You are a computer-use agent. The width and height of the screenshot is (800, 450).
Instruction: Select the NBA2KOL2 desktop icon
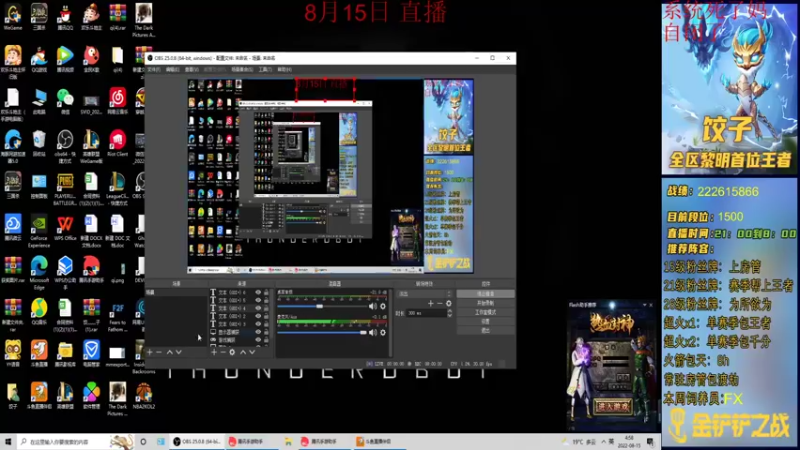coord(143,396)
